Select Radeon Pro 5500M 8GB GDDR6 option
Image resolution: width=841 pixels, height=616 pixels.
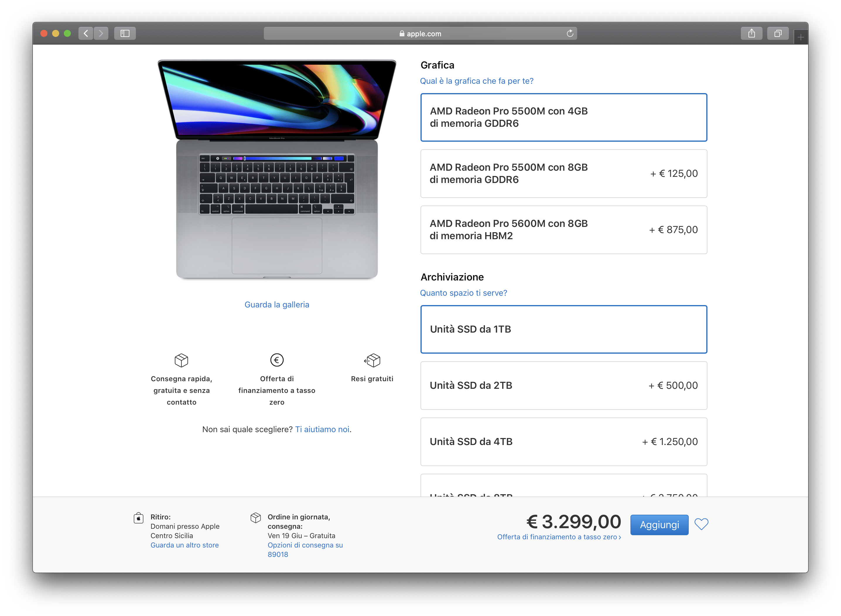(x=563, y=174)
